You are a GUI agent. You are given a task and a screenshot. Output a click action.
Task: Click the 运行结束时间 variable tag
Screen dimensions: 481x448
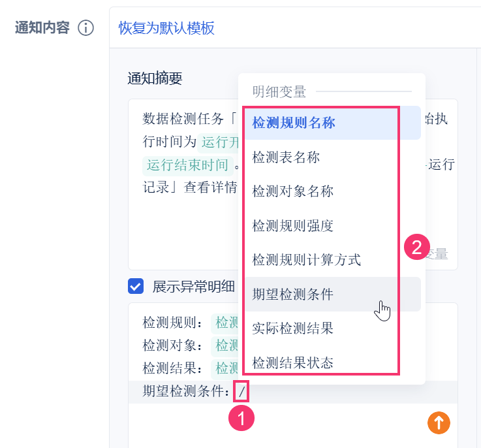(188, 165)
